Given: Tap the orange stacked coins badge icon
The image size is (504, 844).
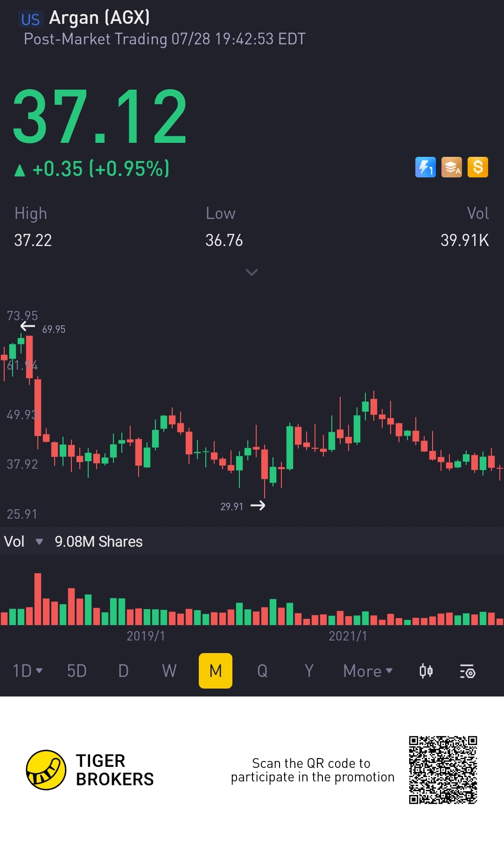Looking at the screenshot, I should click(452, 167).
